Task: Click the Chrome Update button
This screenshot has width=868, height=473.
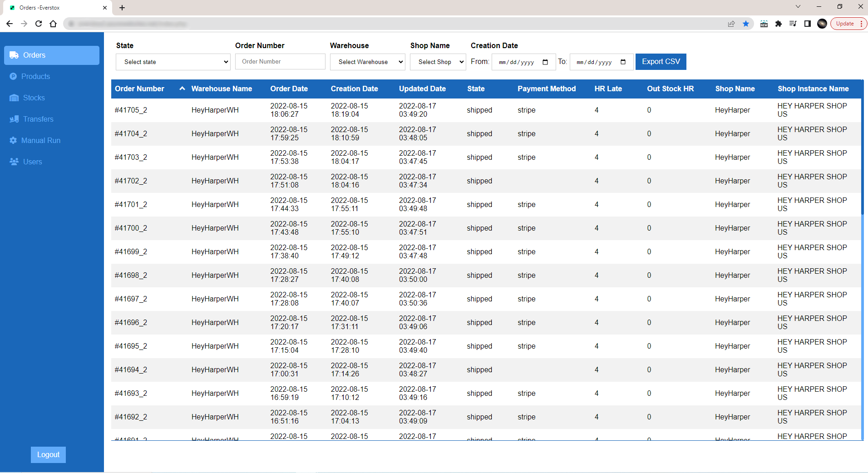Action: [848, 24]
